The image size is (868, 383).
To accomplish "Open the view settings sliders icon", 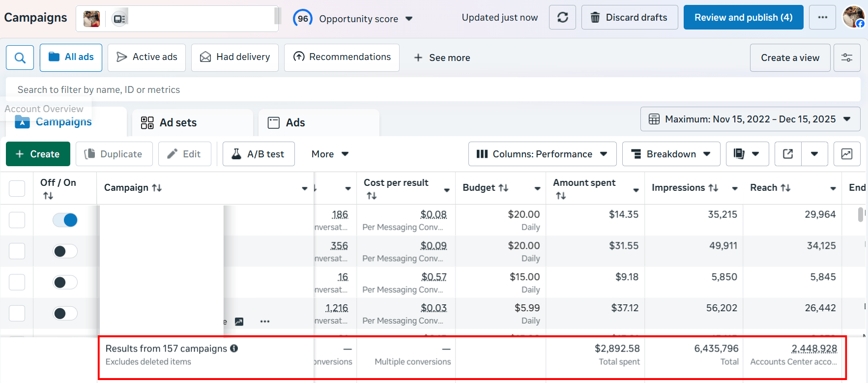I will 846,58.
